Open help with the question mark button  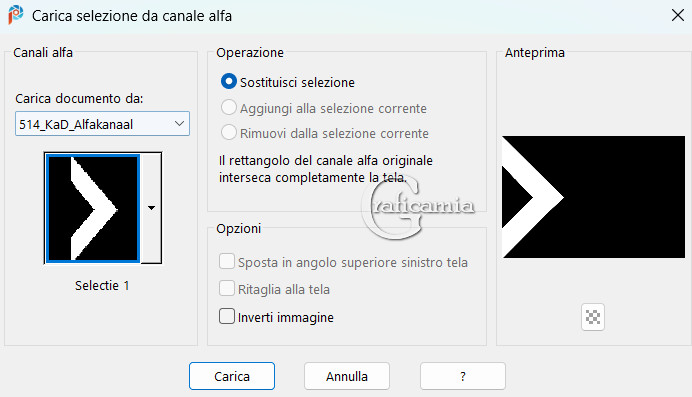tap(463, 376)
